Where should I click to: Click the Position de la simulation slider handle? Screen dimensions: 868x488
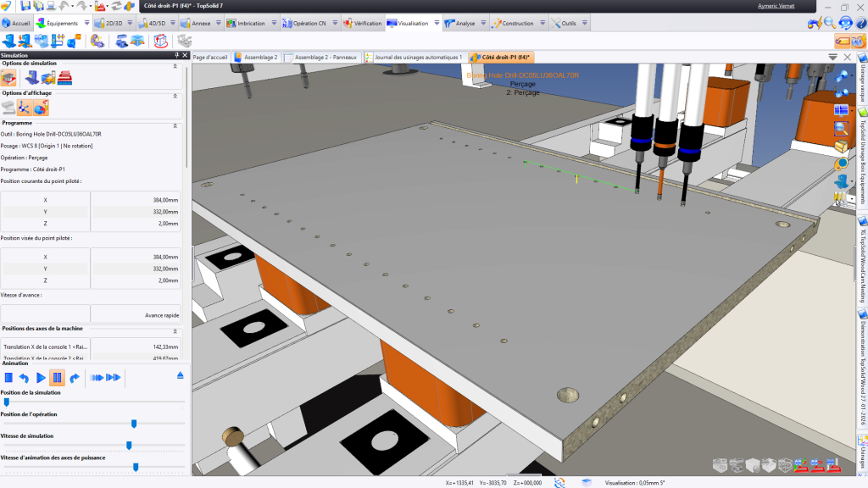tap(7, 402)
